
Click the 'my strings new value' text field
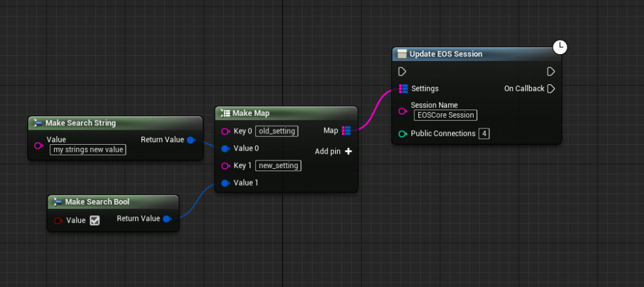click(87, 150)
